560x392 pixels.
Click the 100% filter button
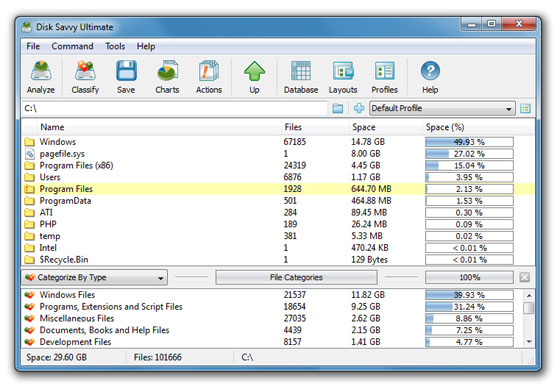469,277
